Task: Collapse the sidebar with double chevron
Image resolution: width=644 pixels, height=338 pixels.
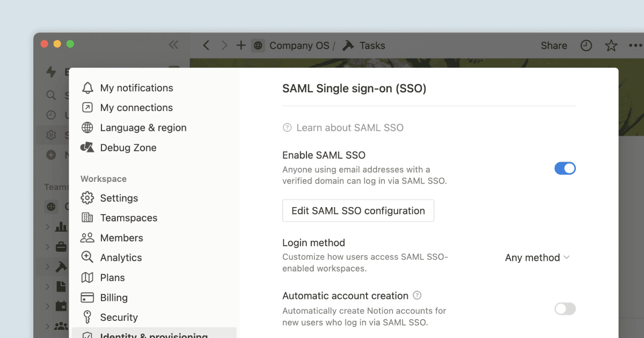Action: (x=173, y=45)
